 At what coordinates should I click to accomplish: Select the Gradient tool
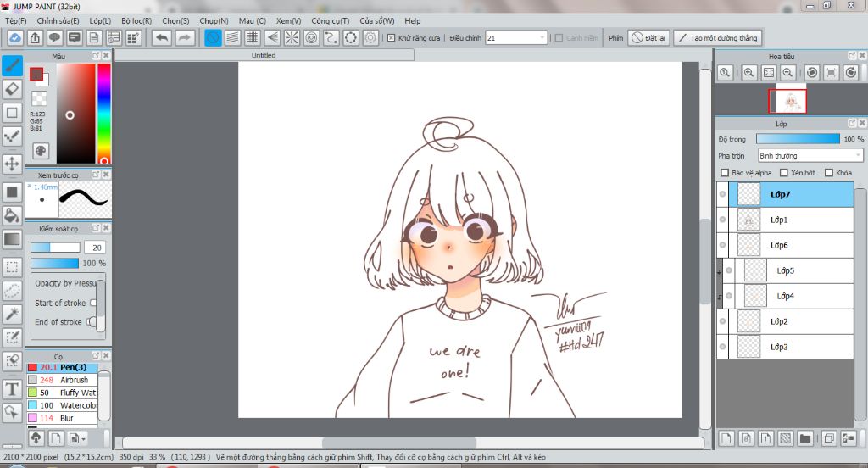pyautogui.click(x=12, y=239)
